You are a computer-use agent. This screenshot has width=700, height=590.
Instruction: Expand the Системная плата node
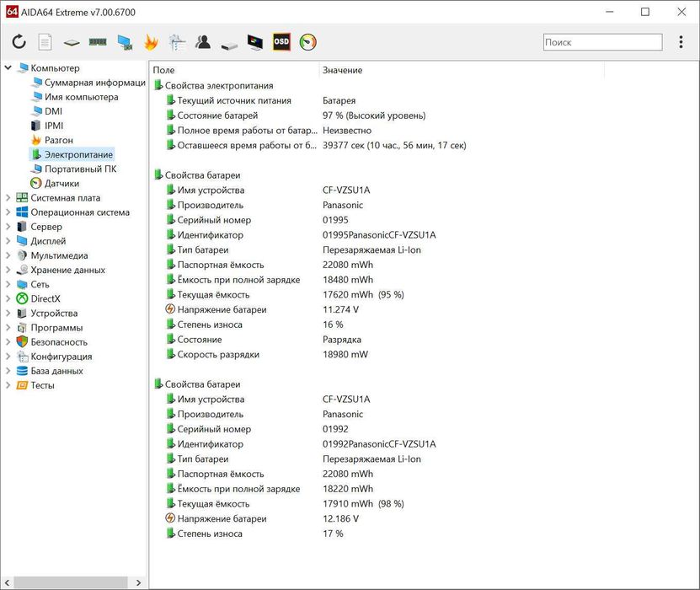click(8, 197)
